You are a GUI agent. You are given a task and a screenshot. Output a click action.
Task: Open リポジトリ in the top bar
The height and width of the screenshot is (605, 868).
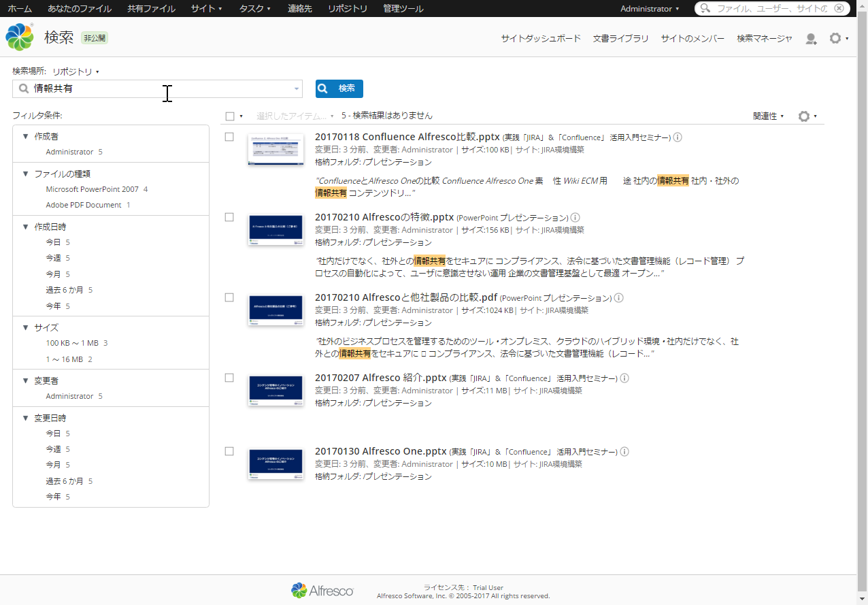tap(347, 9)
